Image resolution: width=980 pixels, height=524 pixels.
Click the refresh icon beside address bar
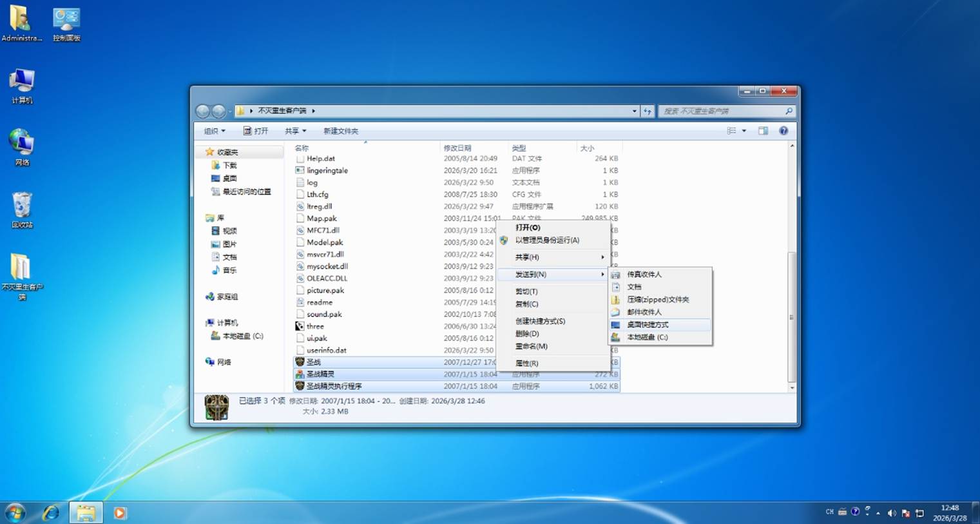coord(648,111)
